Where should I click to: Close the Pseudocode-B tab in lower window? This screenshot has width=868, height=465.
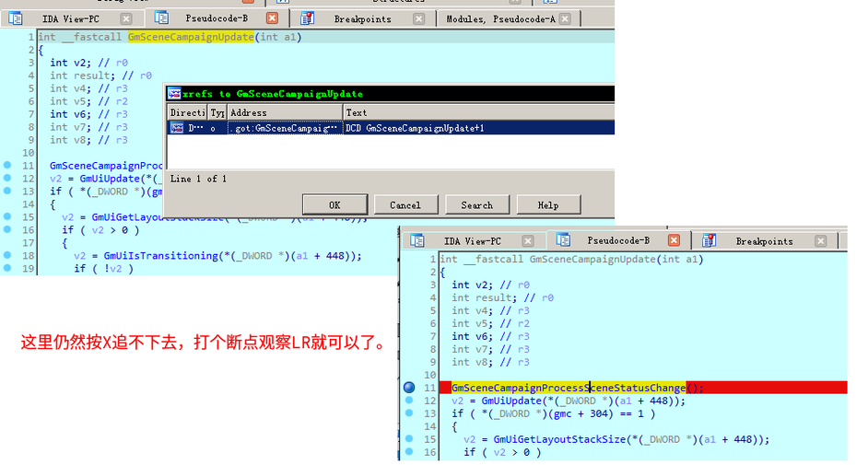coord(674,240)
